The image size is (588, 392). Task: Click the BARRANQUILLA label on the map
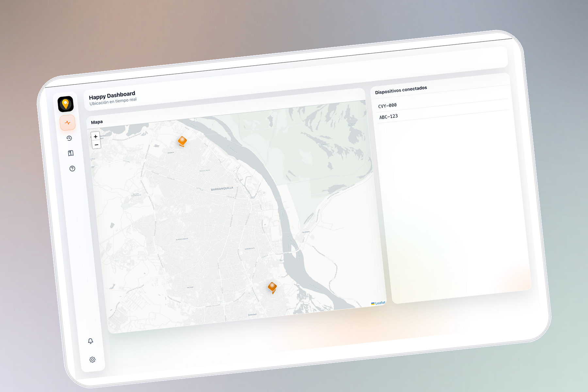tap(222, 188)
